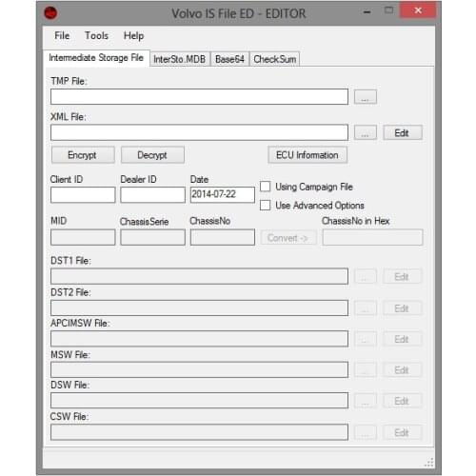Image resolution: width=476 pixels, height=476 pixels.
Task: Browse for an MSW File
Action: 366,369
